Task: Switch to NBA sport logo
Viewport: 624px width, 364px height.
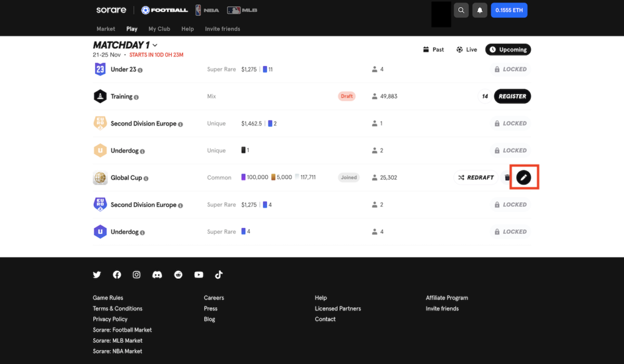Action: pos(207,10)
